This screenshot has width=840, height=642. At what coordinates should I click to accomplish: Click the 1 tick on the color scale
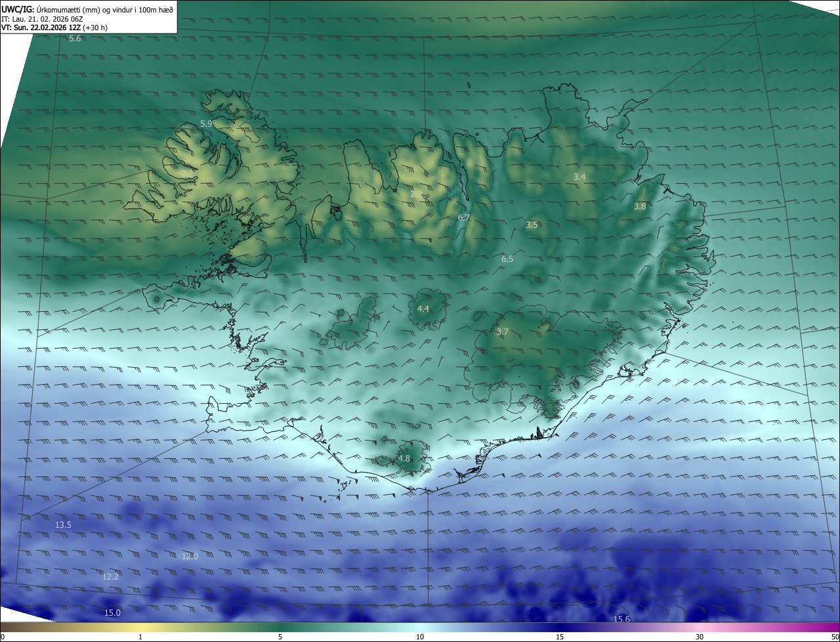tap(140, 637)
